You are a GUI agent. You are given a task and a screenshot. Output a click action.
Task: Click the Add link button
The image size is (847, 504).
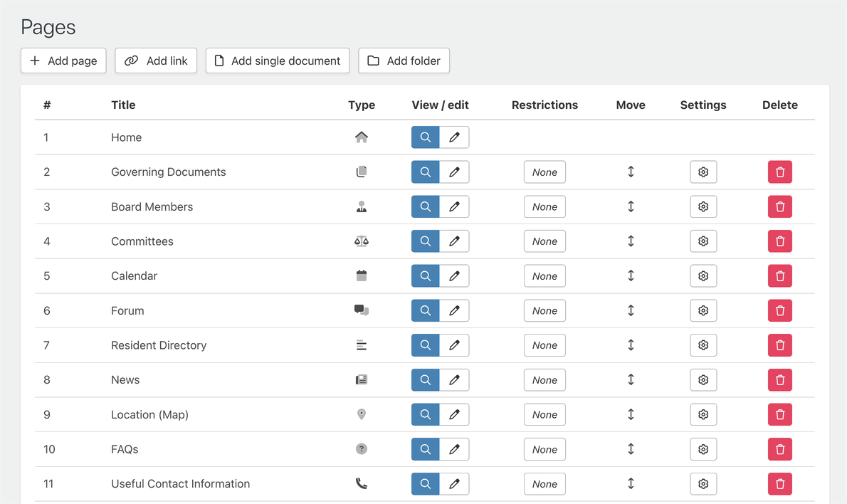click(156, 61)
